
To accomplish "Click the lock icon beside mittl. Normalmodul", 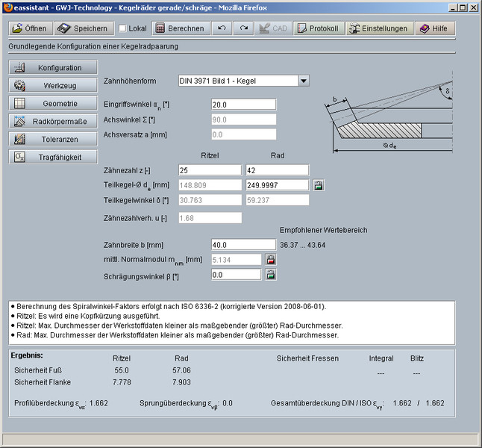I will click(x=271, y=260).
